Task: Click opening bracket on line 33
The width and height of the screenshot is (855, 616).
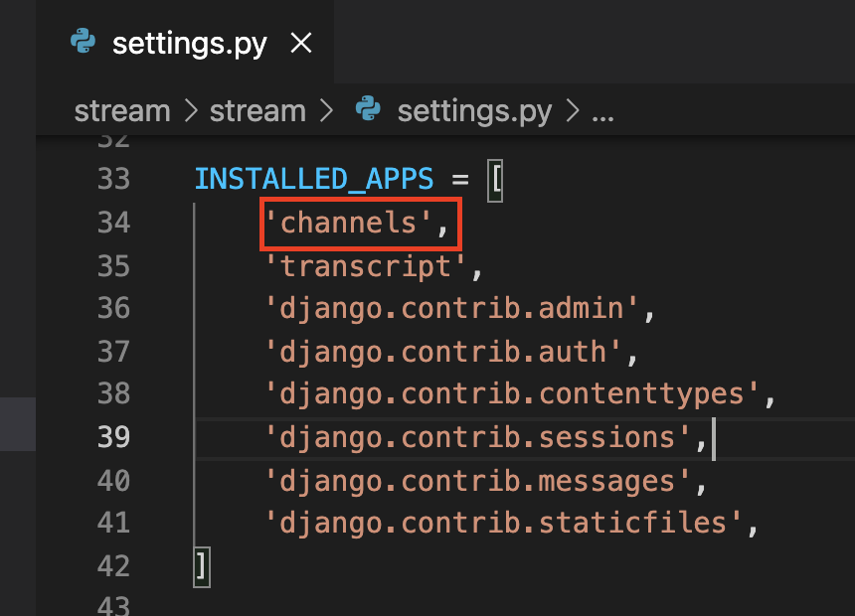Action: tap(496, 180)
